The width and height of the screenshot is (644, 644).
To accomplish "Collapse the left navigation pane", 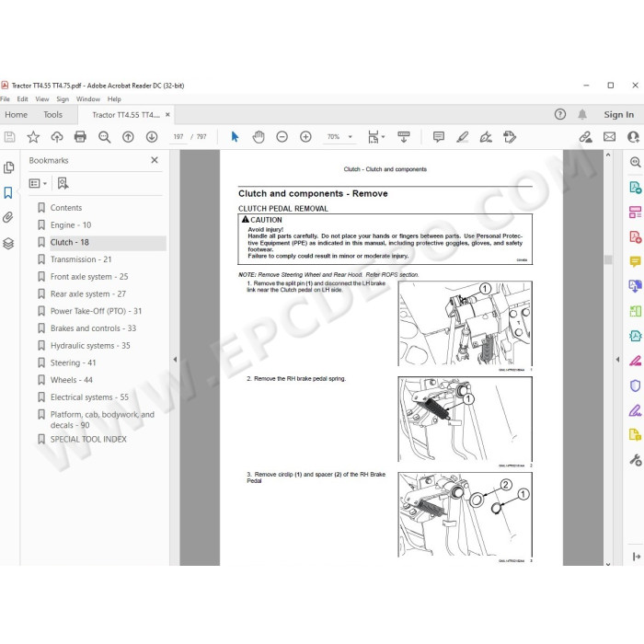I will [175, 360].
